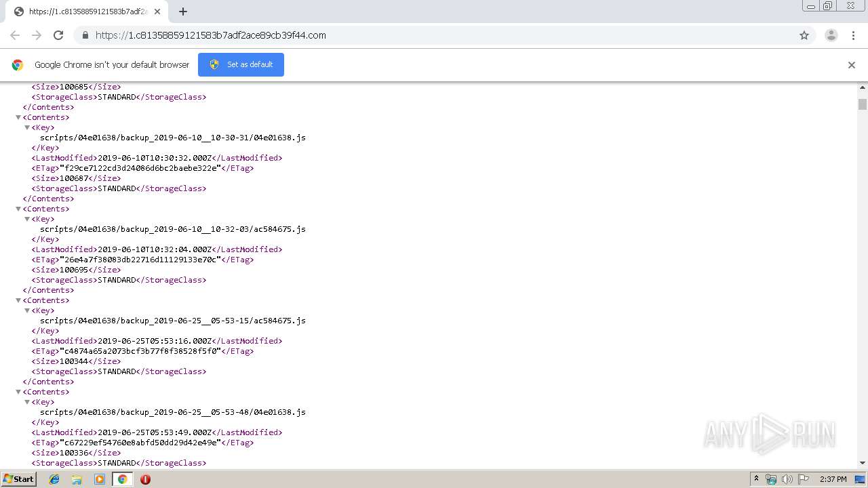Click the Chrome logo in the infobar
868x488 pixels.
pos(18,65)
